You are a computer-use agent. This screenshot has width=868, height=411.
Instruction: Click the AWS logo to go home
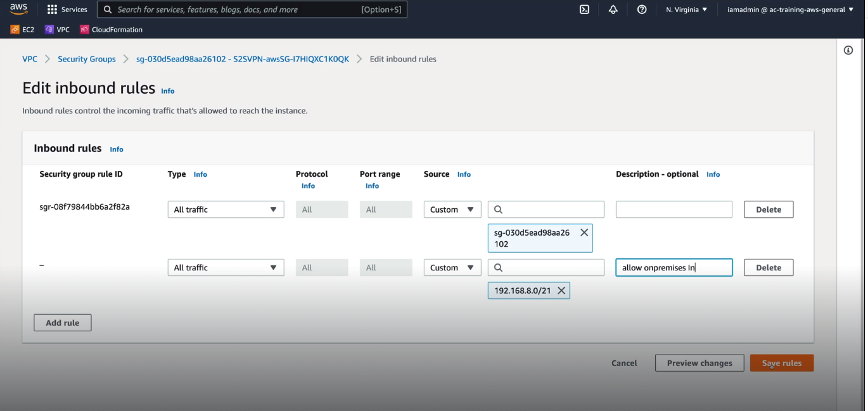(x=17, y=9)
